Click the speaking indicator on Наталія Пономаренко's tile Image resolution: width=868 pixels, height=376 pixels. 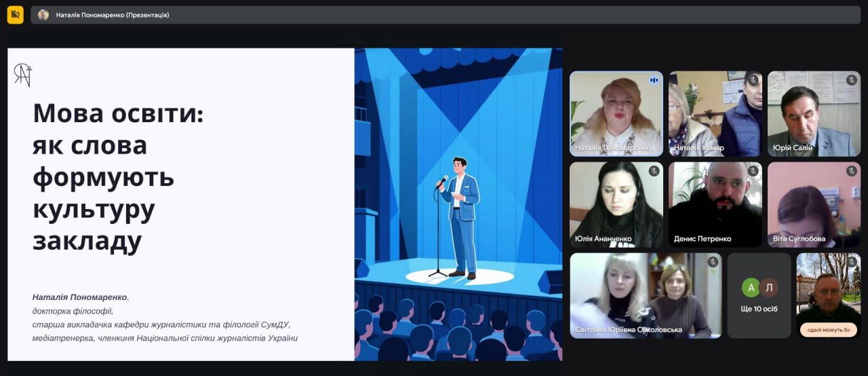point(654,80)
